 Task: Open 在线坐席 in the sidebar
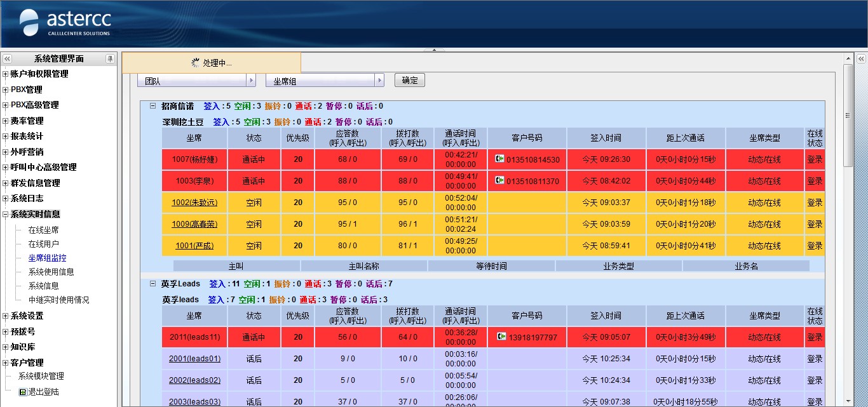(43, 230)
